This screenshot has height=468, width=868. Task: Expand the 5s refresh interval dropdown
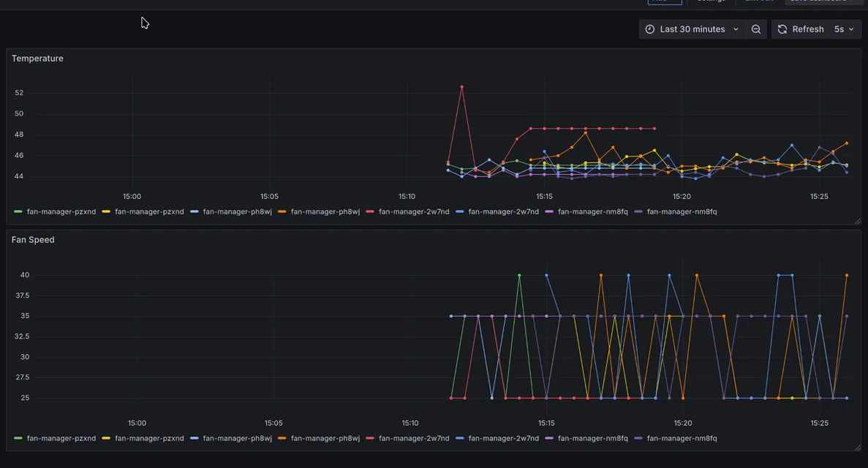(844, 29)
